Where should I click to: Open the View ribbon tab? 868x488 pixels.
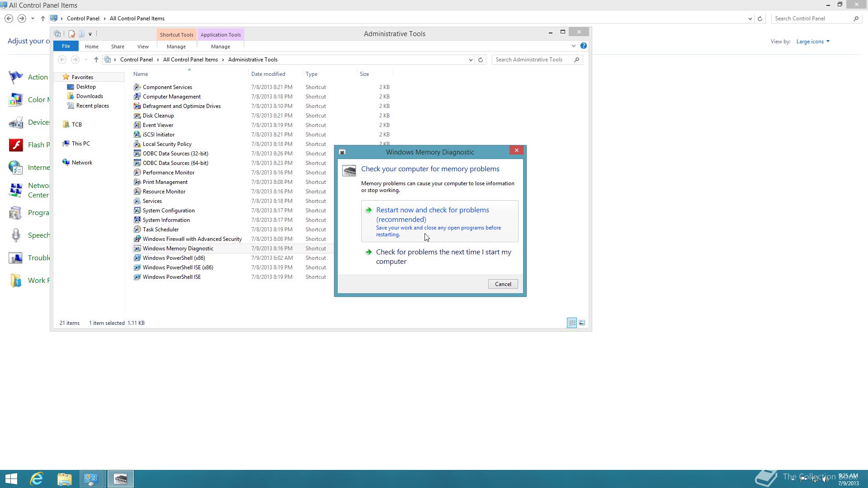click(143, 47)
